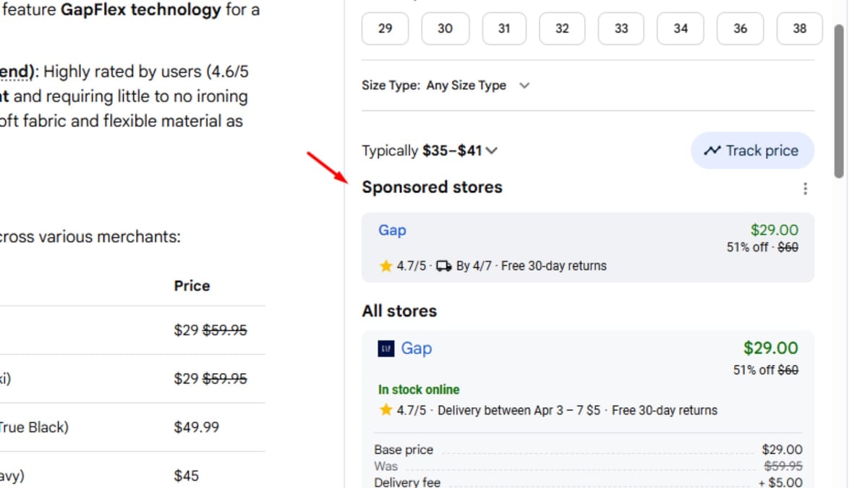Enable size 33 option

click(x=621, y=28)
